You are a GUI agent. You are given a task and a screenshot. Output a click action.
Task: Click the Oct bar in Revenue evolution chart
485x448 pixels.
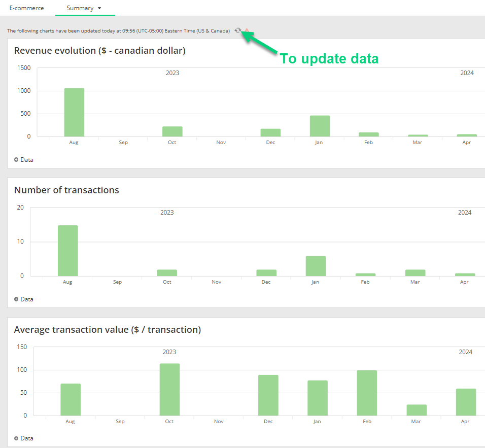172,131
